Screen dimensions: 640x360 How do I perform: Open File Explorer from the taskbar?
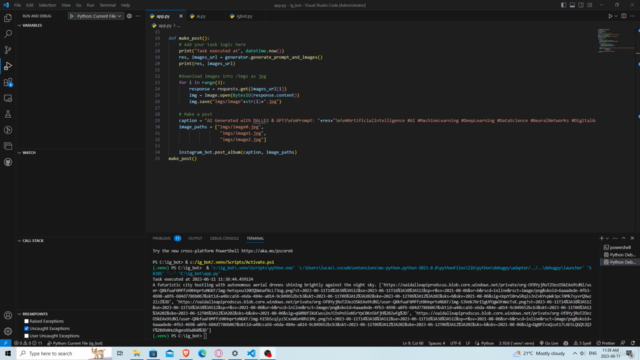137,353
